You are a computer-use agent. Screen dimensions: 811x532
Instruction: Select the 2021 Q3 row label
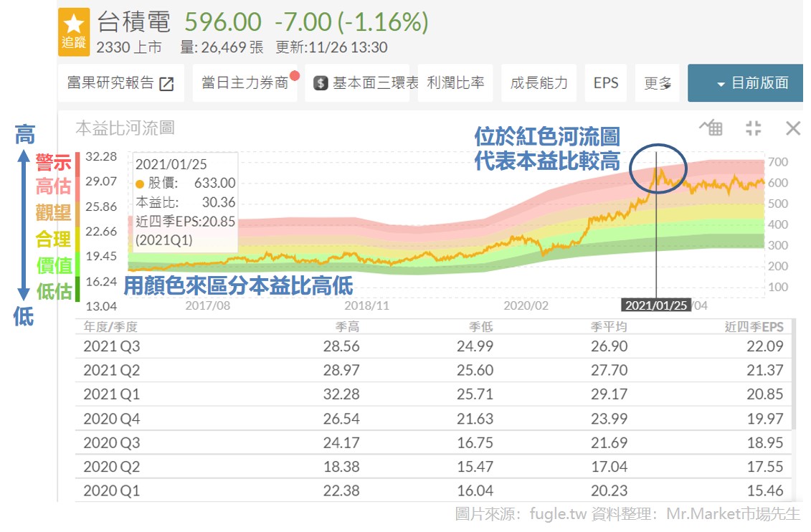[x=112, y=346]
